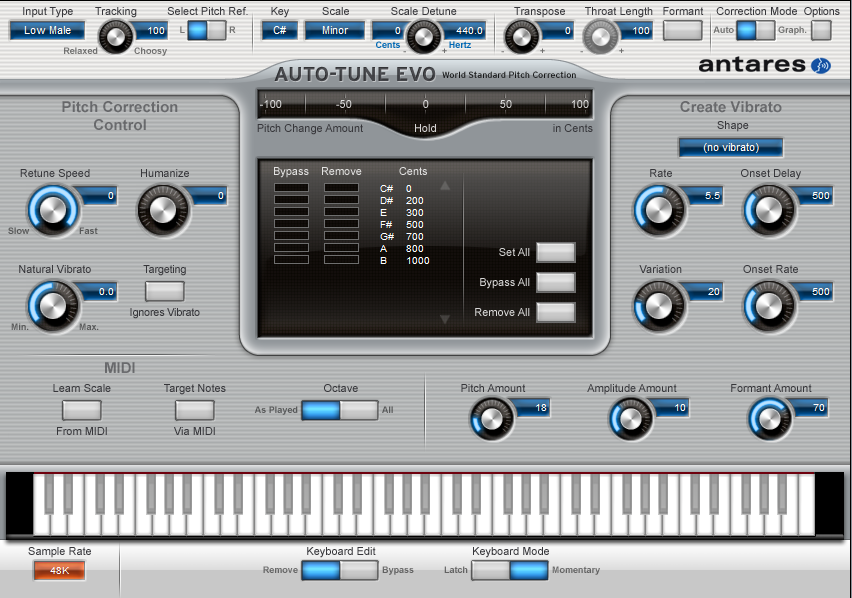Click the Onset Delay knob
This screenshot has width=852, height=598.
[x=769, y=210]
